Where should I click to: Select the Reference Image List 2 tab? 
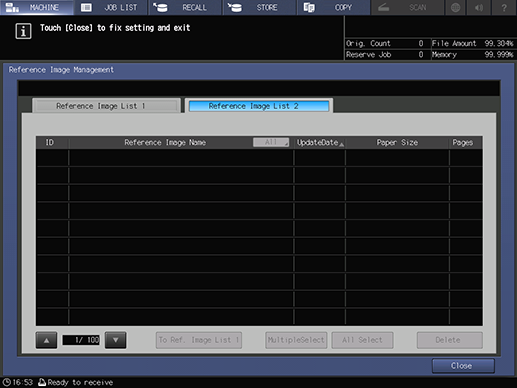tap(259, 106)
